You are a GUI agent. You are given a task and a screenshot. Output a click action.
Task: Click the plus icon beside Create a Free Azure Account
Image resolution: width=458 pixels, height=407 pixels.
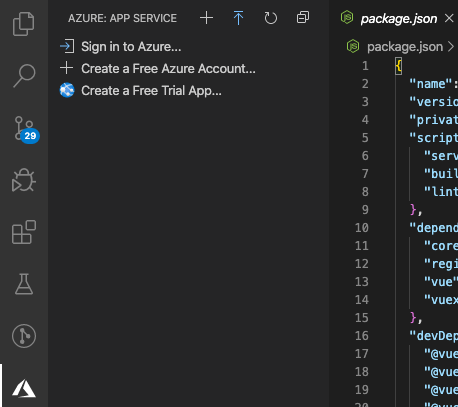coord(67,68)
